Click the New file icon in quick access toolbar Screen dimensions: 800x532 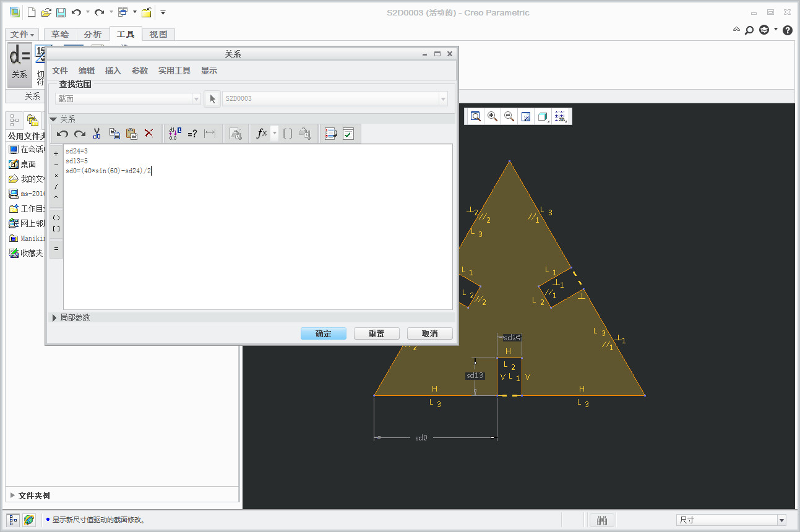pos(32,12)
